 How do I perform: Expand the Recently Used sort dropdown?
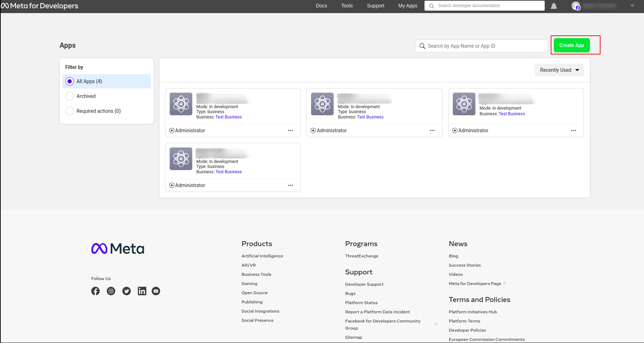559,70
